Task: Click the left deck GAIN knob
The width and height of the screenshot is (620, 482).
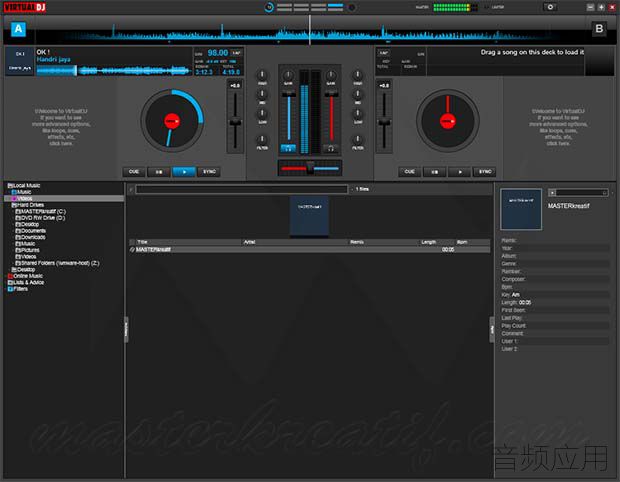Action: 288,75
